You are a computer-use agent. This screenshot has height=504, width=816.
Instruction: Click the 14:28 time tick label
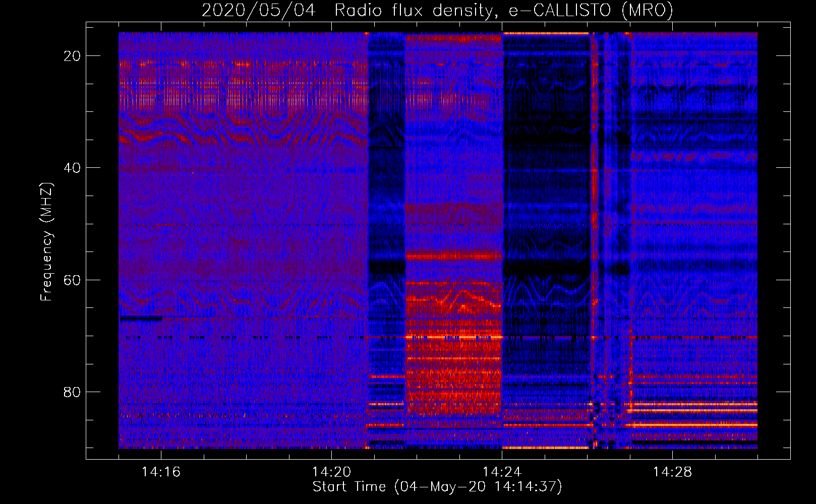click(672, 472)
